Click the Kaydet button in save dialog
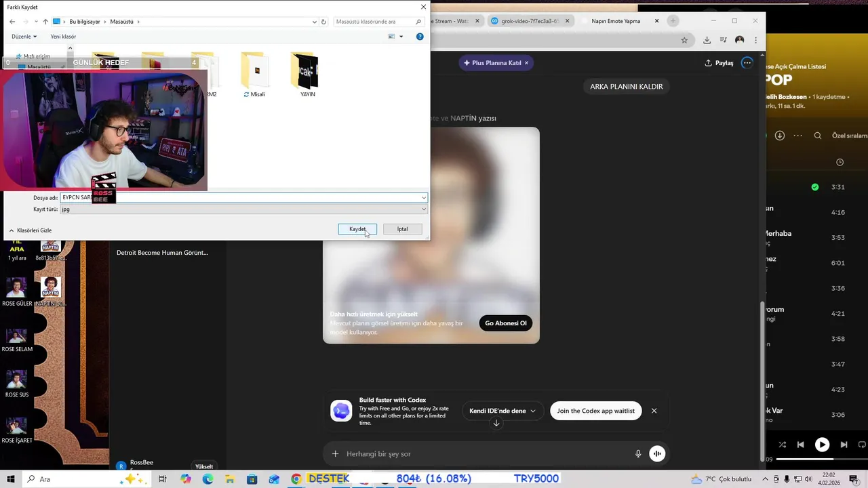868x488 pixels. (357, 229)
